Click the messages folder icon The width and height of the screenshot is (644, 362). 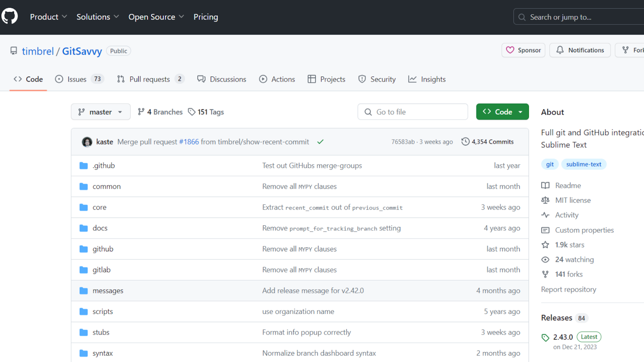[84, 291]
